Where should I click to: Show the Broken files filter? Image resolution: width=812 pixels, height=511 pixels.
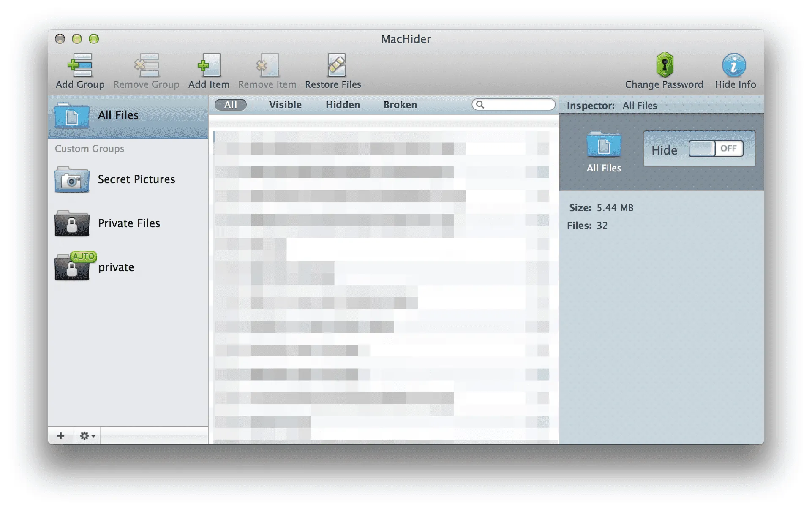400,105
